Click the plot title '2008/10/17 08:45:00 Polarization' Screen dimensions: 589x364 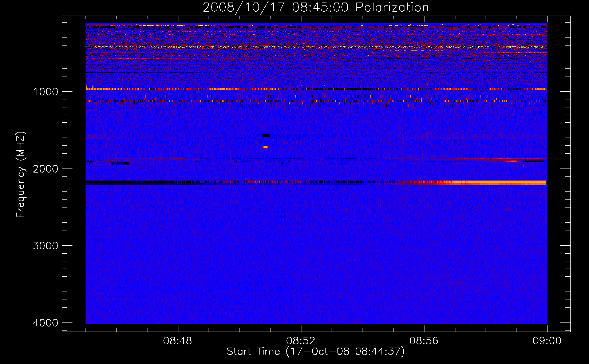(316, 7)
